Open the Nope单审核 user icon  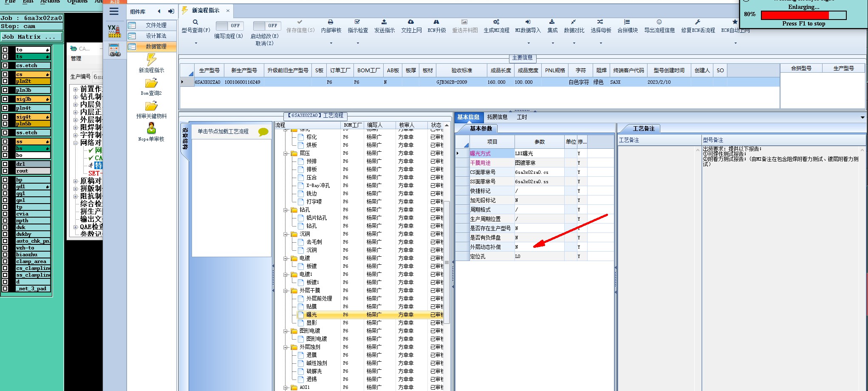(151, 128)
